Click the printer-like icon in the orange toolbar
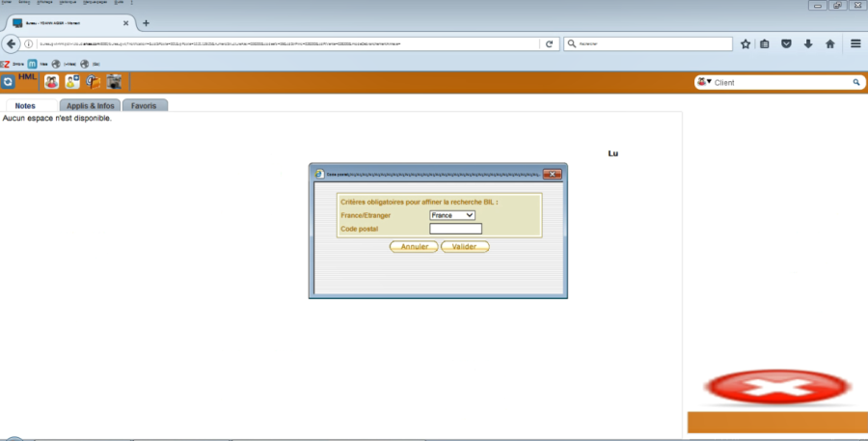The height and width of the screenshot is (441, 868). click(115, 83)
